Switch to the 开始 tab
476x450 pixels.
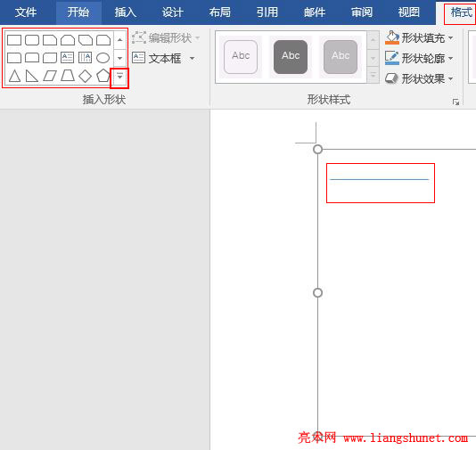78,12
